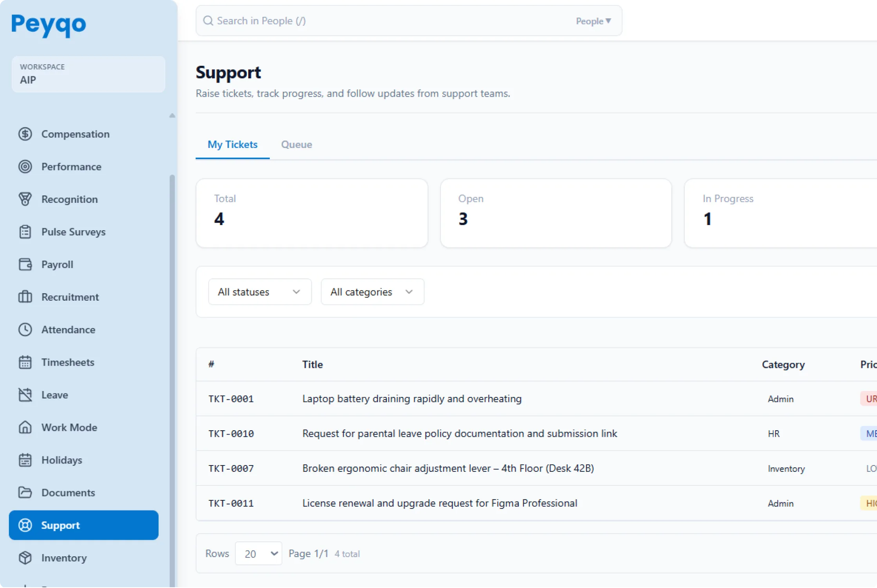This screenshot has height=588, width=877.
Task: Click the Inventory category cell in table
Action: 786,468
